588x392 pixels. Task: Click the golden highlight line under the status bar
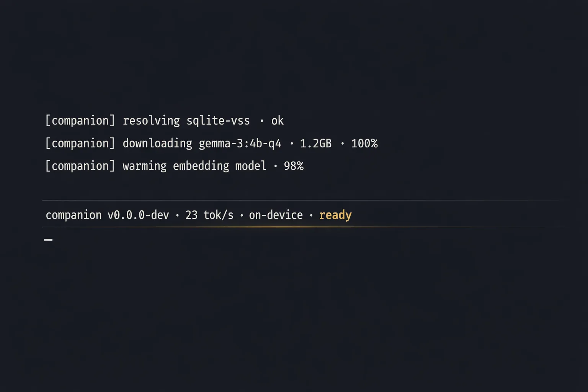pyautogui.click(x=253, y=227)
